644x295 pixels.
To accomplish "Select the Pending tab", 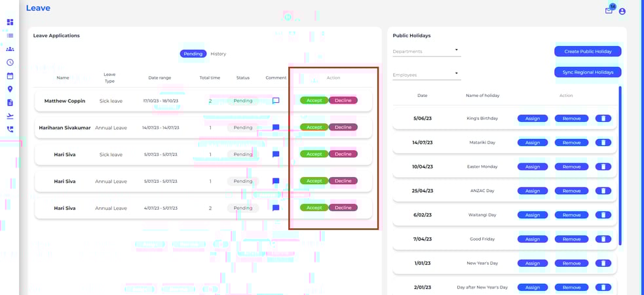I will (x=193, y=54).
